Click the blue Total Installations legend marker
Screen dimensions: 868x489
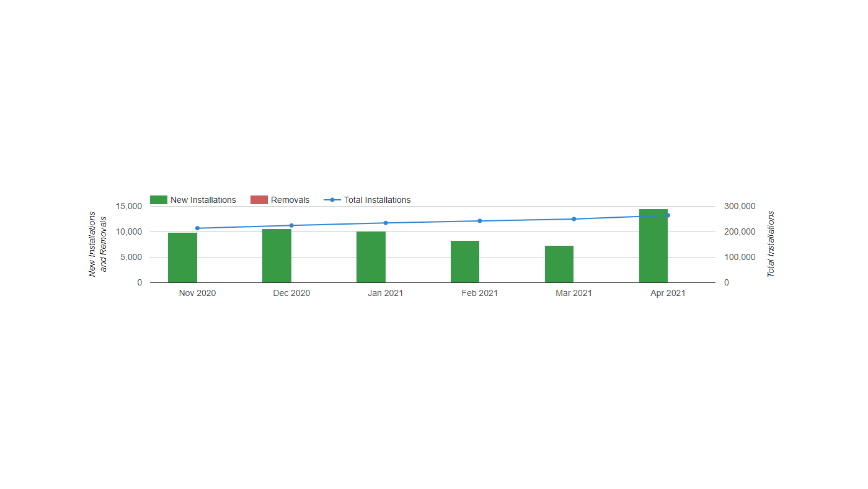pos(332,200)
